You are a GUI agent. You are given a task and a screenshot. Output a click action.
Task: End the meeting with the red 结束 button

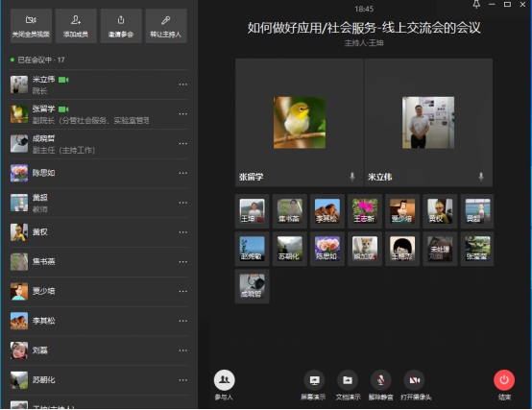pos(504,380)
